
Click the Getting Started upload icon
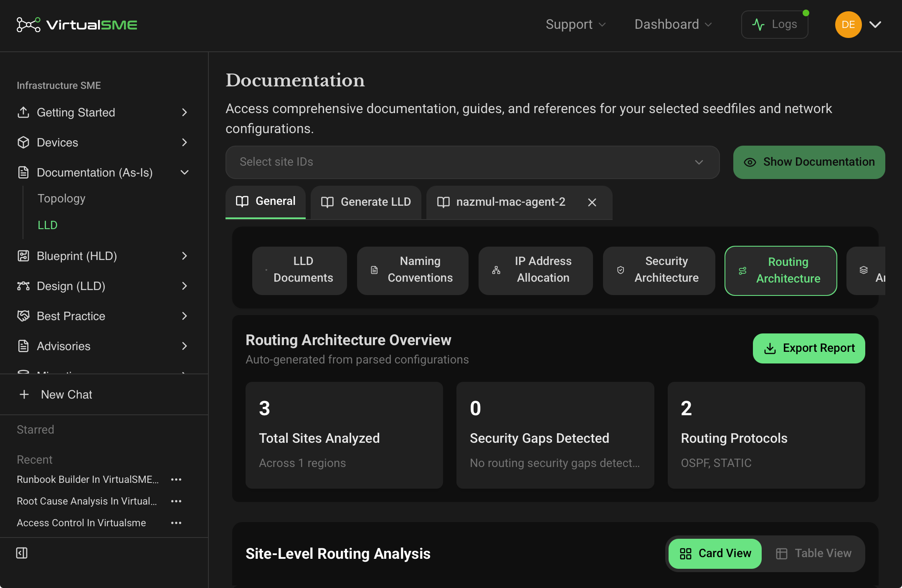point(23,112)
